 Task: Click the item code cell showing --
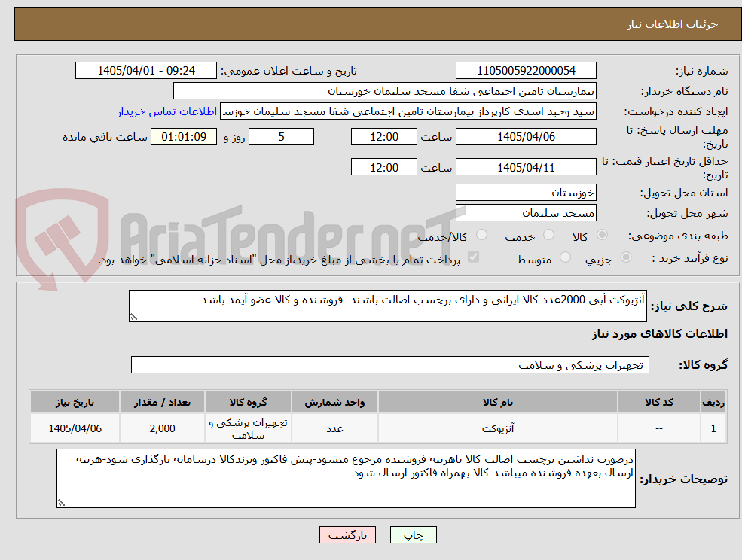point(658,428)
